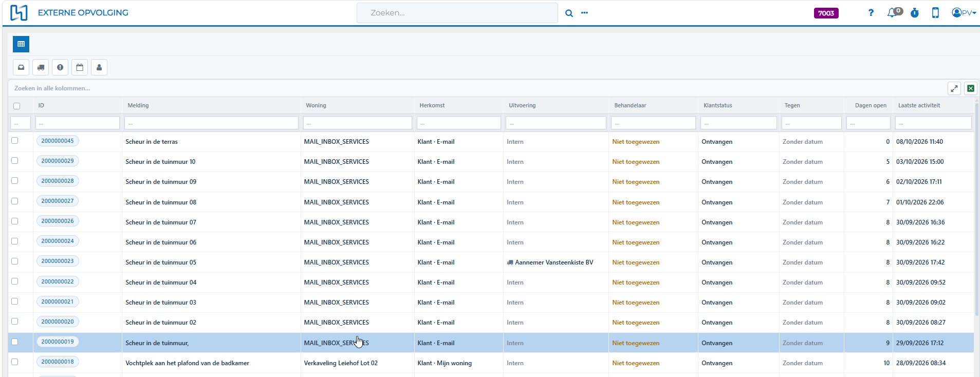980x377 pixels.
Task: Click the stopwatch timer icon
Action: pos(915,13)
